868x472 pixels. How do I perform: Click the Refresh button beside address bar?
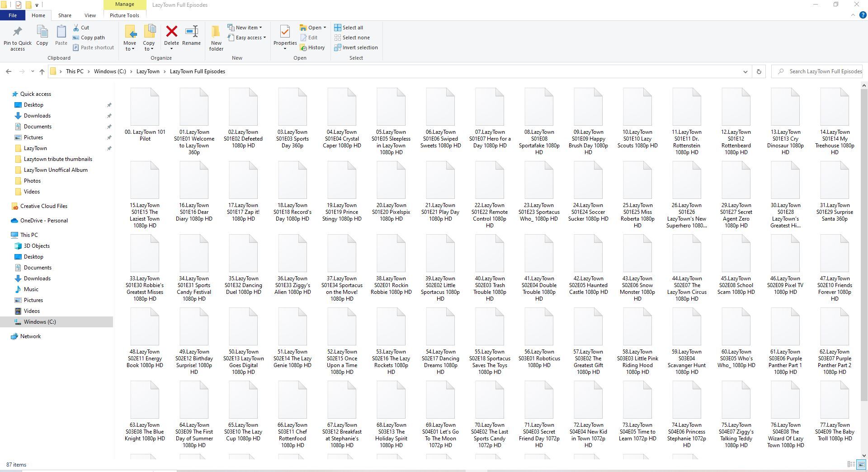759,71
